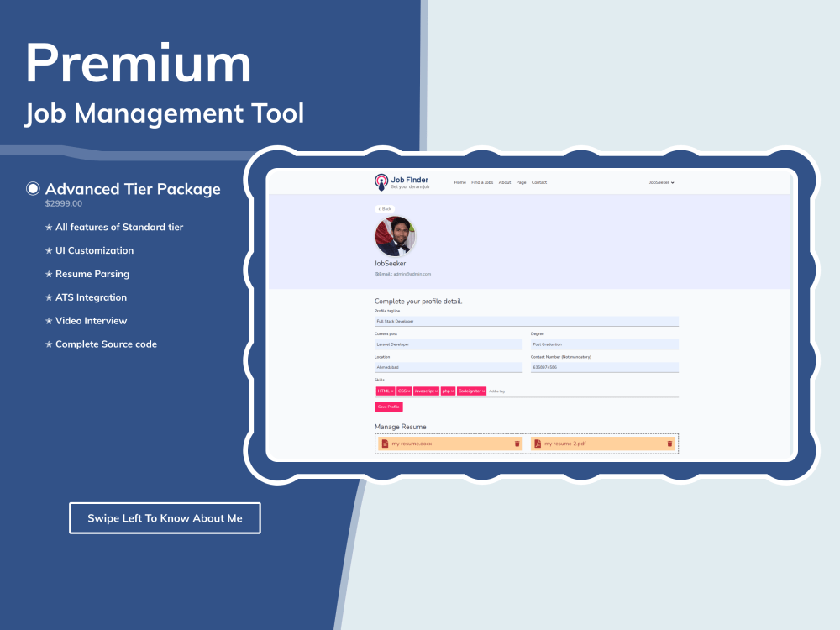
Task: Click the JobSeeker profile photo
Action: coord(395,236)
